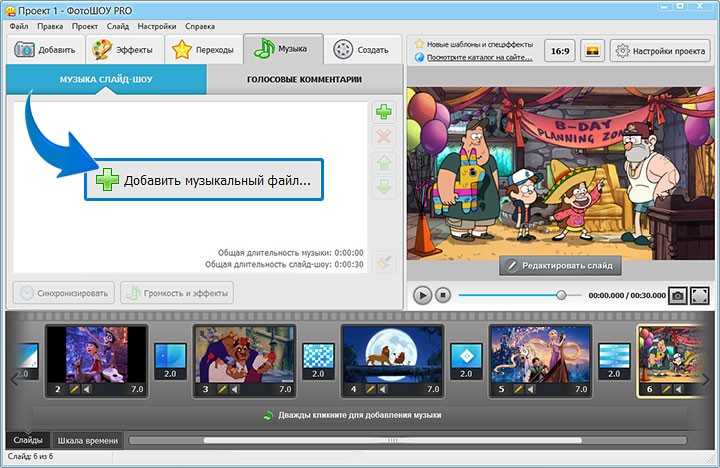The height and width of the screenshot is (468, 720).
Task: Click the sound icon on slide 4
Action: (383, 389)
